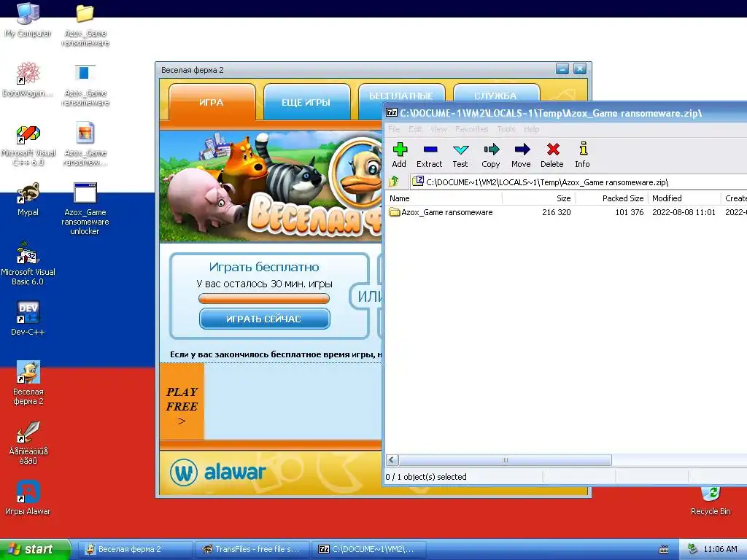This screenshot has width=747, height=560.
Task: Open the Favorites menu in 7-Zip
Action: pyautogui.click(x=472, y=129)
